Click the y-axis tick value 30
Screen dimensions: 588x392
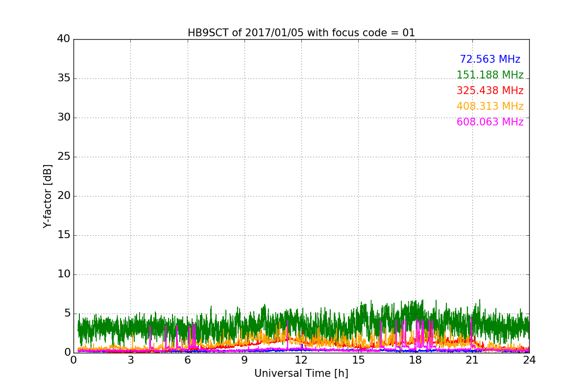pos(64,117)
